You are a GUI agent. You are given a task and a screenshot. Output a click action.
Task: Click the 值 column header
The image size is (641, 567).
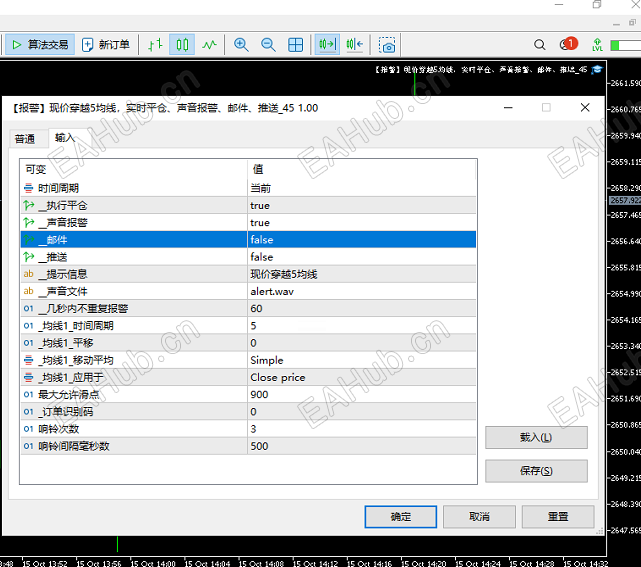(x=362, y=169)
